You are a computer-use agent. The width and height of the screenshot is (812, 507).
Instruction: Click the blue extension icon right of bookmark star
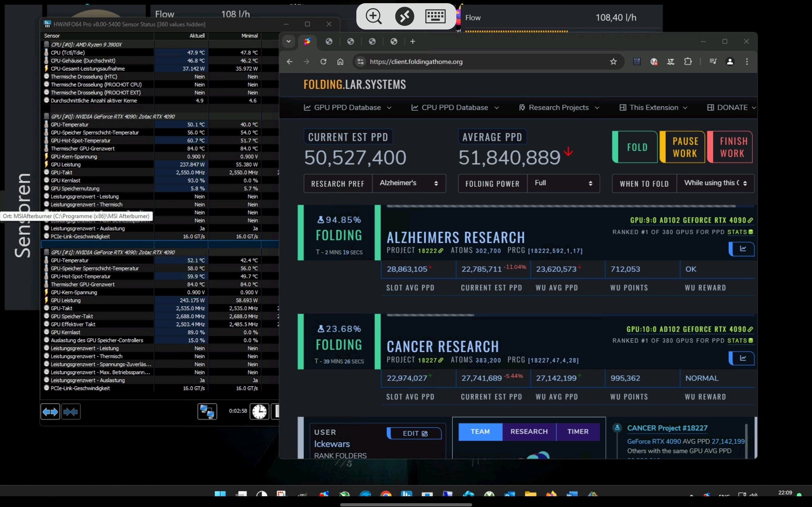(637, 61)
